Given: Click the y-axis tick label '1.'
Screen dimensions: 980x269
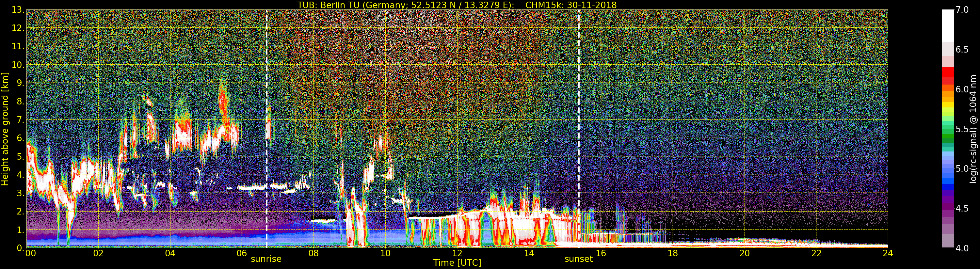Looking at the screenshot, I should click(20, 230).
